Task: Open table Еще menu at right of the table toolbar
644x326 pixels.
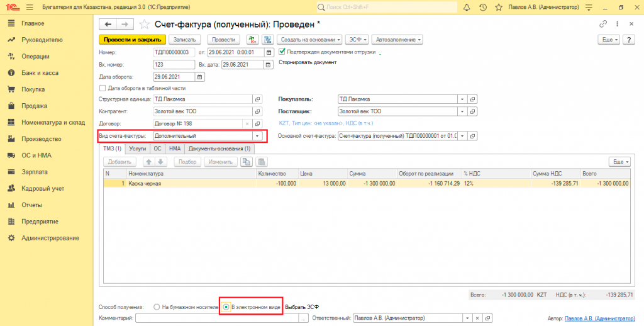Action: (x=619, y=162)
